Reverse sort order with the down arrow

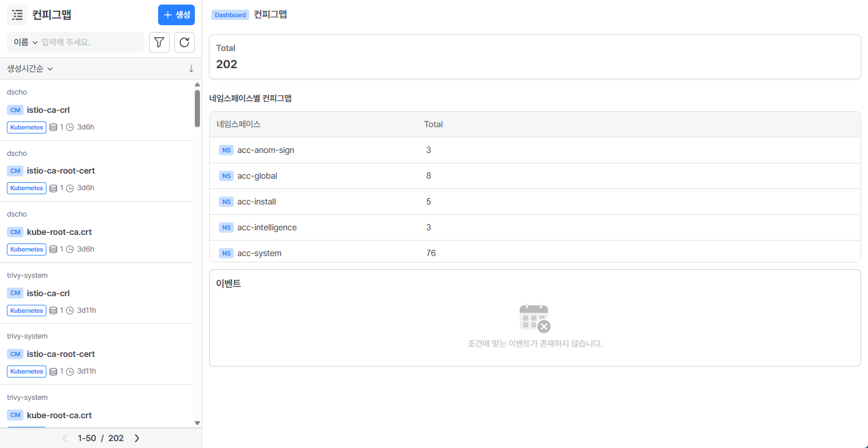(191, 69)
